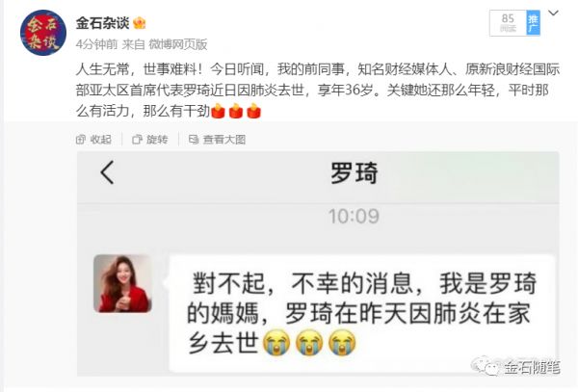Open the 金石杂谈 username link

(x=102, y=23)
